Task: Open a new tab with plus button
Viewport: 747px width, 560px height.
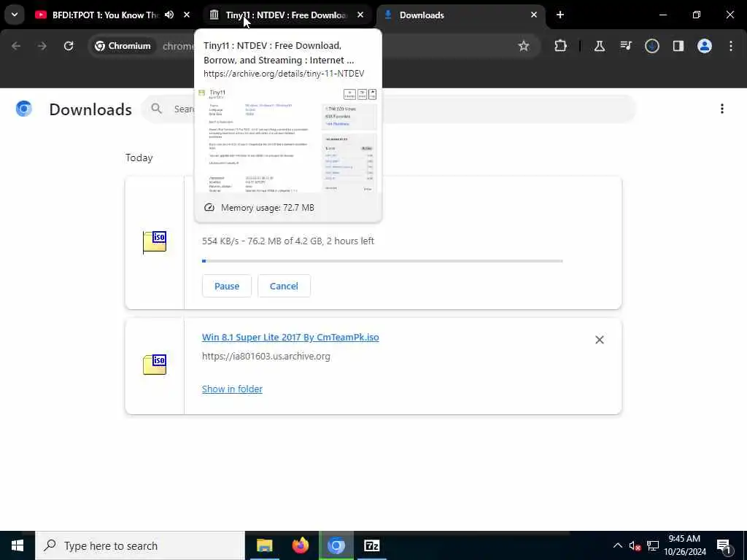Action: pos(560,15)
